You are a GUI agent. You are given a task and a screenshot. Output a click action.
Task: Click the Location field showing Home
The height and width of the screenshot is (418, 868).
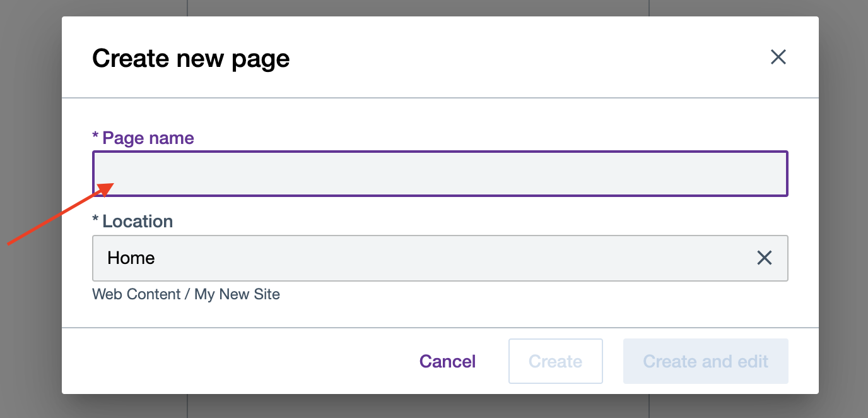coord(378,258)
